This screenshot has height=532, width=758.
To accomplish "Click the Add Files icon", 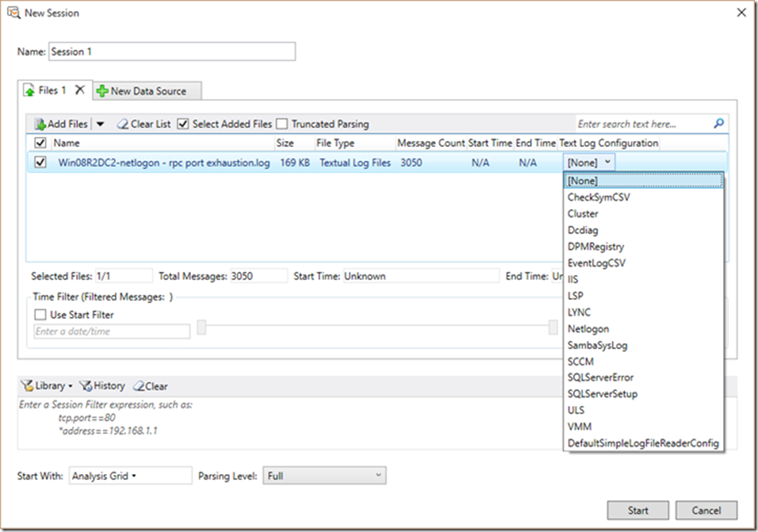I will click(x=40, y=124).
